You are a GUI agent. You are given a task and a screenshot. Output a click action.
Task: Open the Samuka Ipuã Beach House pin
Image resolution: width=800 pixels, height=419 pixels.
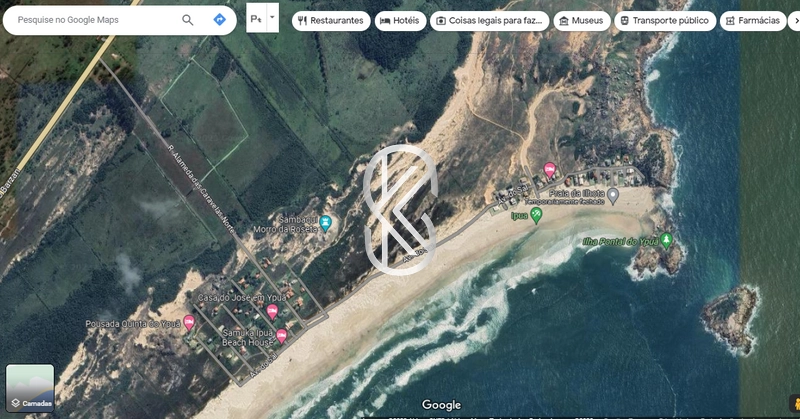click(x=281, y=336)
